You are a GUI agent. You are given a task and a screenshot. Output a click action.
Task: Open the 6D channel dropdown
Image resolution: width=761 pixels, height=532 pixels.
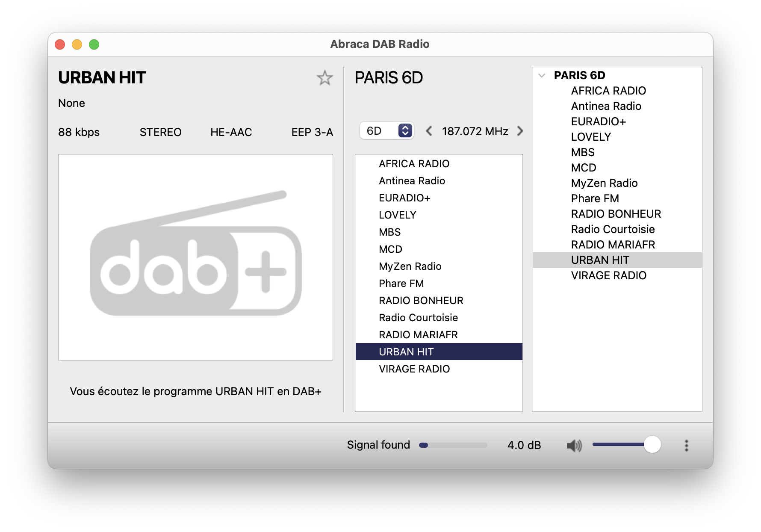click(386, 130)
